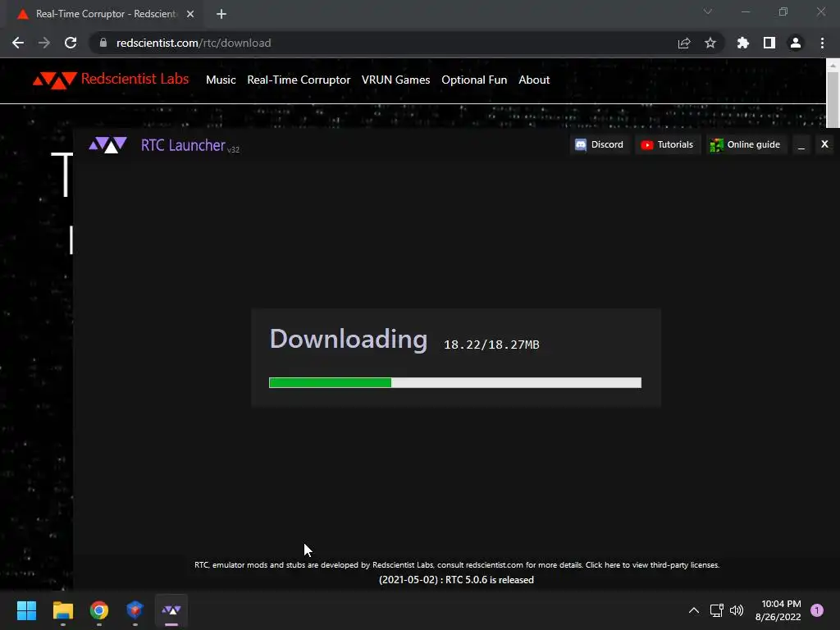Viewport: 840px width, 630px height.
Task: Open network status tray icon
Action: point(716,610)
